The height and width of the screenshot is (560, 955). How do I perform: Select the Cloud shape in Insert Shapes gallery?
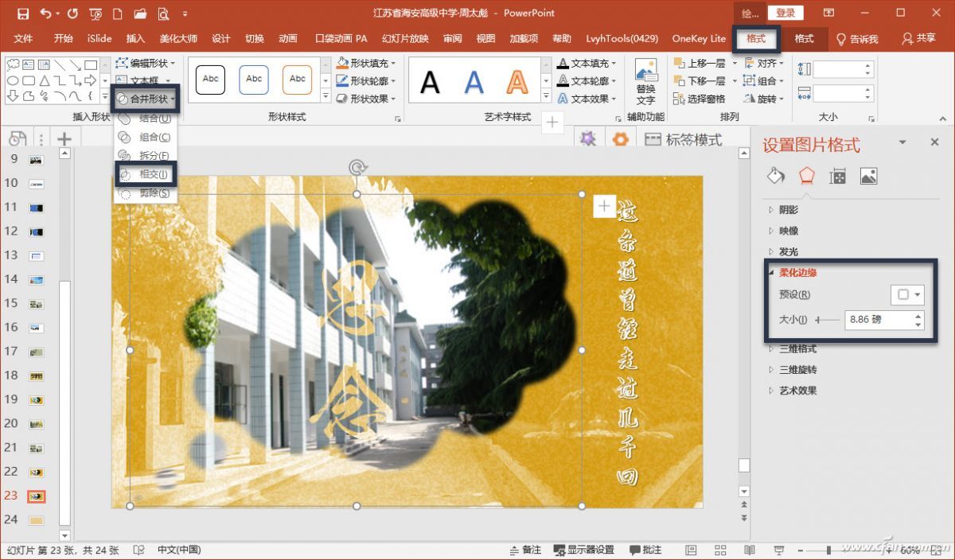[14, 64]
